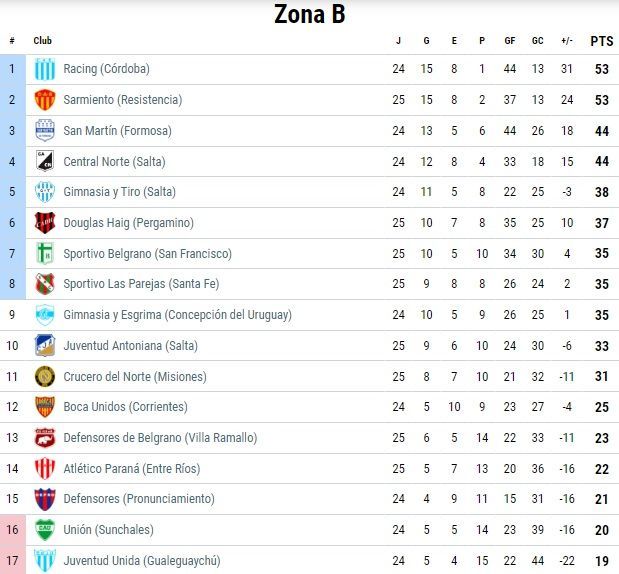Click the Club column header

click(x=43, y=41)
